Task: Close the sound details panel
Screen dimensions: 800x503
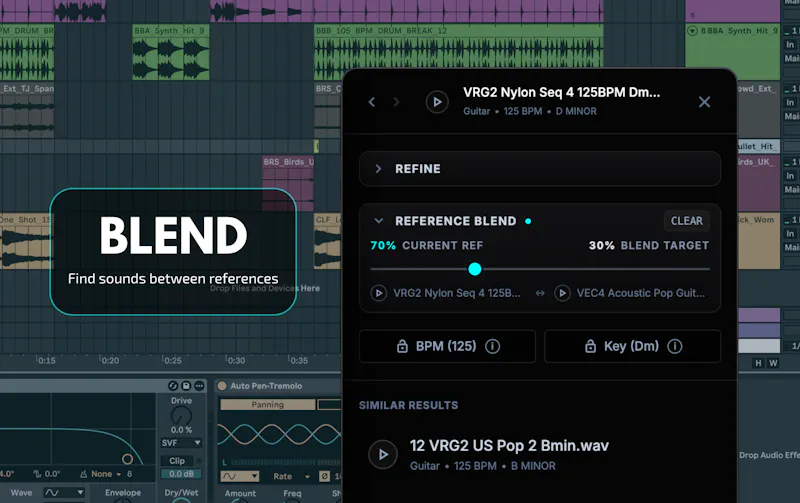Action: (705, 102)
